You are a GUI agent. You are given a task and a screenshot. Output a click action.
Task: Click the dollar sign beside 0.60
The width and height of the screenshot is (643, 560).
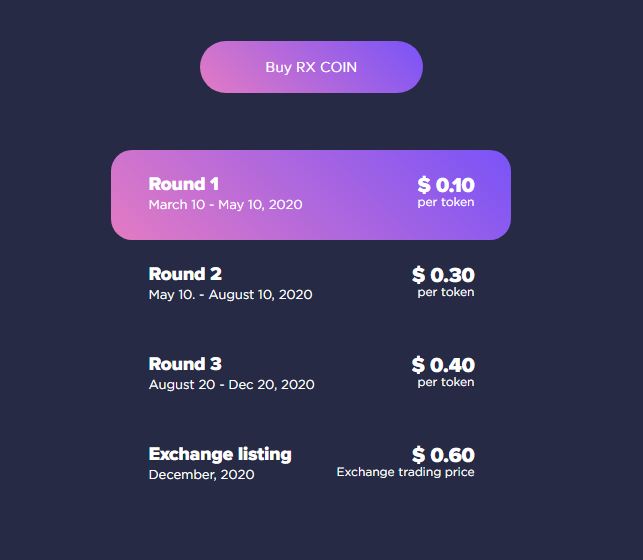(x=418, y=456)
